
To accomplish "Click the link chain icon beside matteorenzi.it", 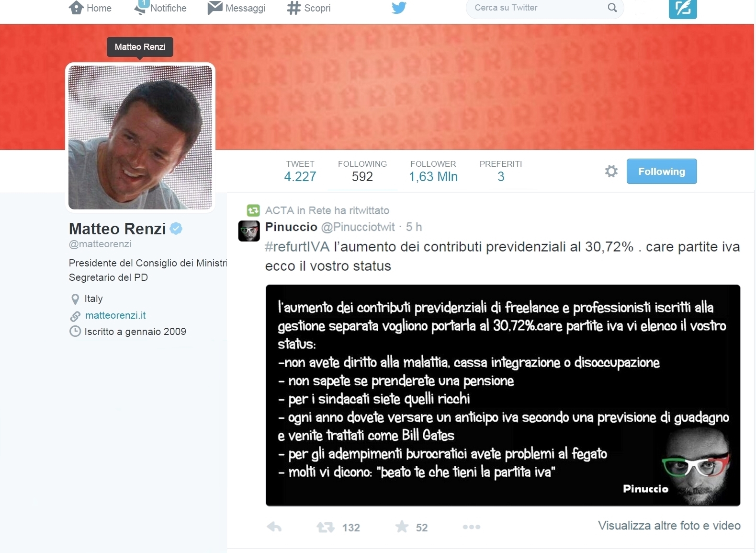I will [x=75, y=316].
